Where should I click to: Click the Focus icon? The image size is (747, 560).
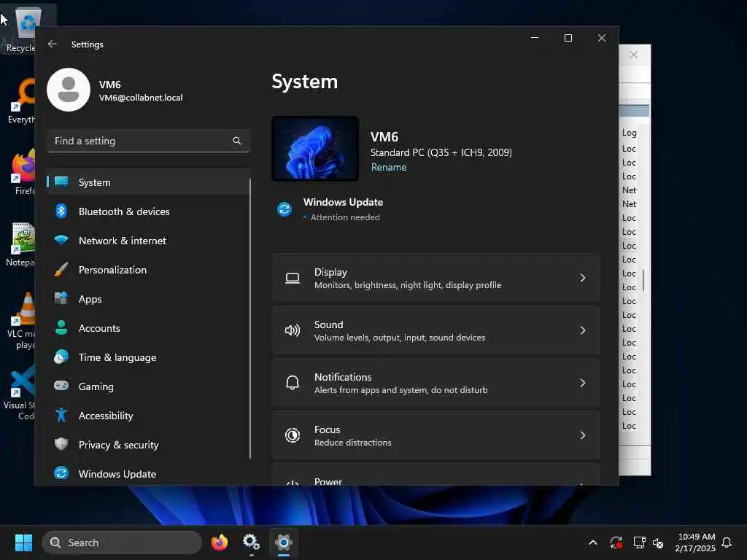(293, 435)
